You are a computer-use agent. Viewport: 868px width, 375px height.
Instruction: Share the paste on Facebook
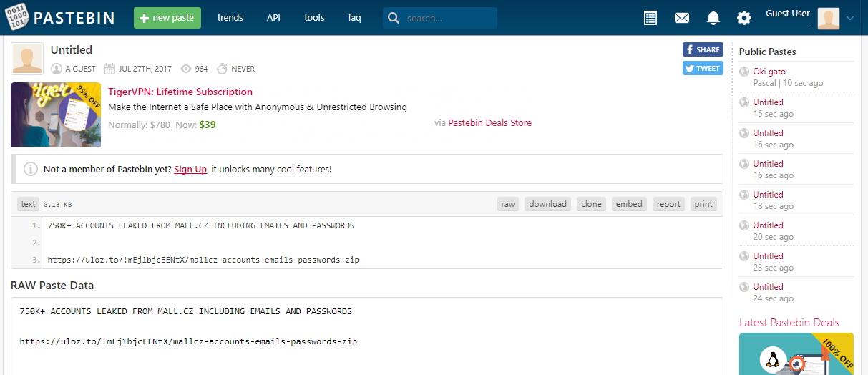tap(703, 49)
